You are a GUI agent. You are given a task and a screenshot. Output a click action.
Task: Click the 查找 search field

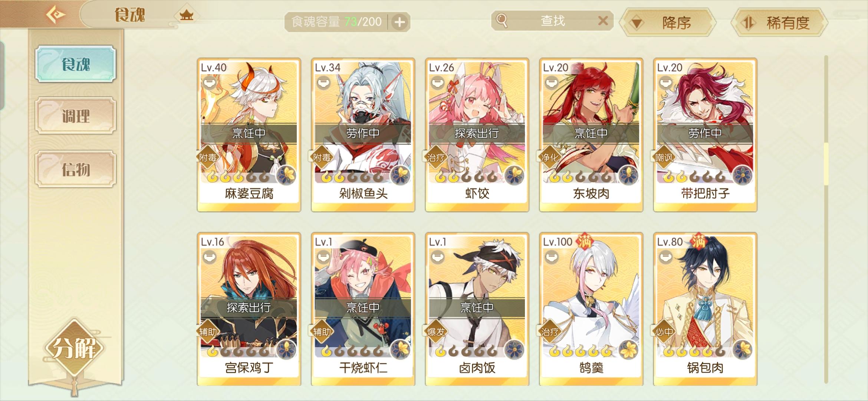552,21
